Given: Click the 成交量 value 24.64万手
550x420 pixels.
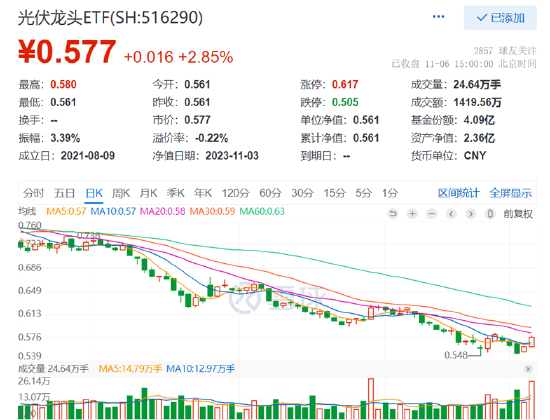Looking at the screenshot, I should (x=477, y=85).
